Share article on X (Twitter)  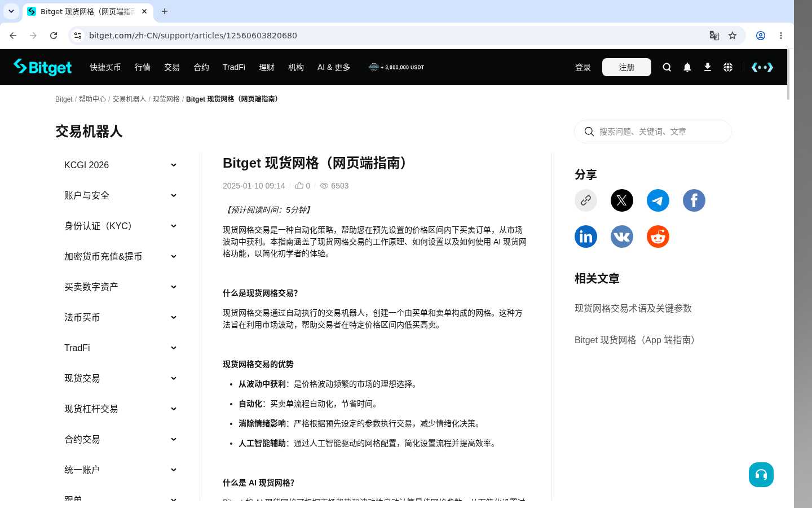pyautogui.click(x=622, y=200)
